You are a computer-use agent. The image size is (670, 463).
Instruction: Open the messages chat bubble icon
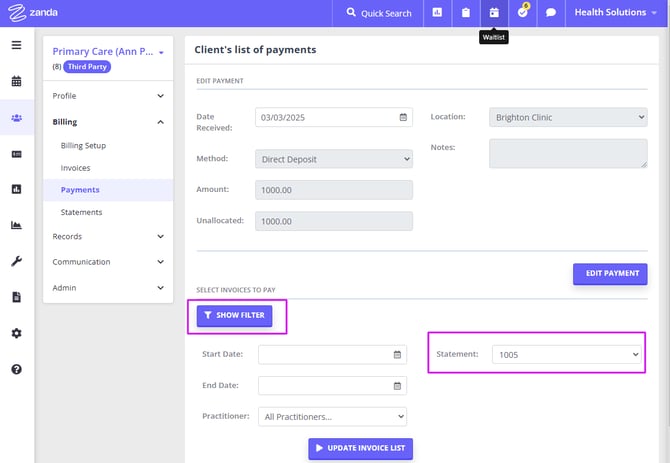(550, 13)
